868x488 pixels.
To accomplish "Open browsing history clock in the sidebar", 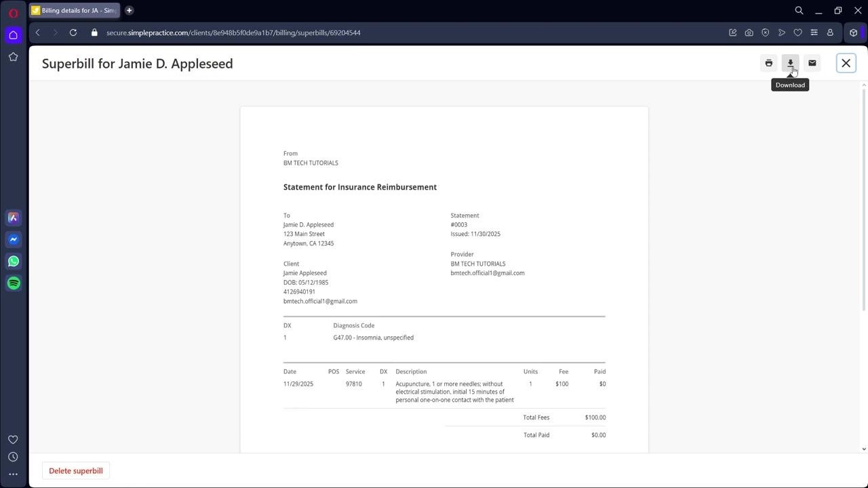I will point(13,457).
